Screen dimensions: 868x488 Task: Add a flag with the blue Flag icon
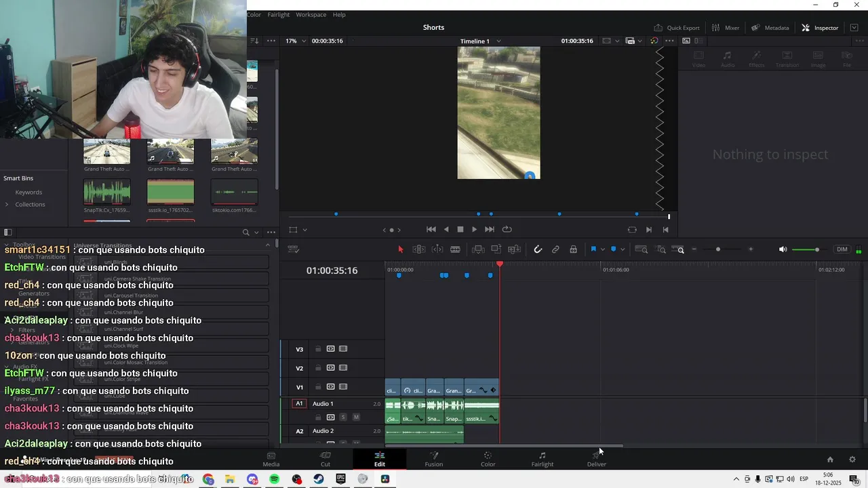593,249
